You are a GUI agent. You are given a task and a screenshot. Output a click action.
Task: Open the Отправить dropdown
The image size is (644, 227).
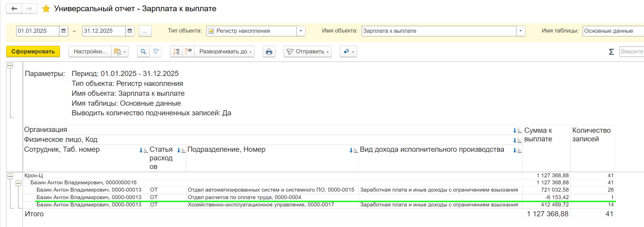[308, 51]
